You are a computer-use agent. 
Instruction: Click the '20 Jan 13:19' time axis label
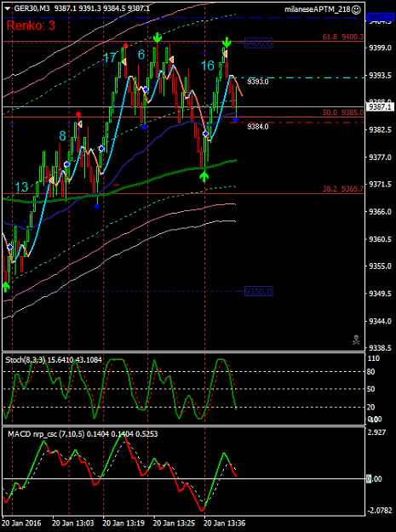click(x=123, y=523)
